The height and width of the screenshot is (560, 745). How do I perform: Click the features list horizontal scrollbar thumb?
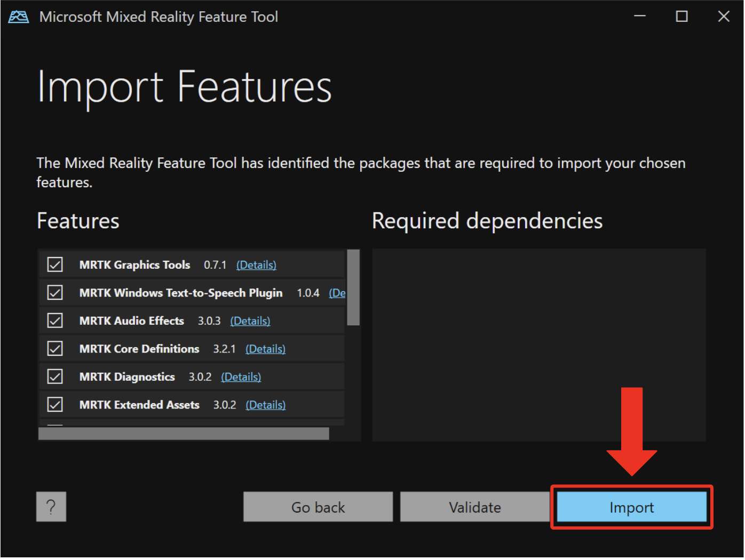(x=184, y=434)
